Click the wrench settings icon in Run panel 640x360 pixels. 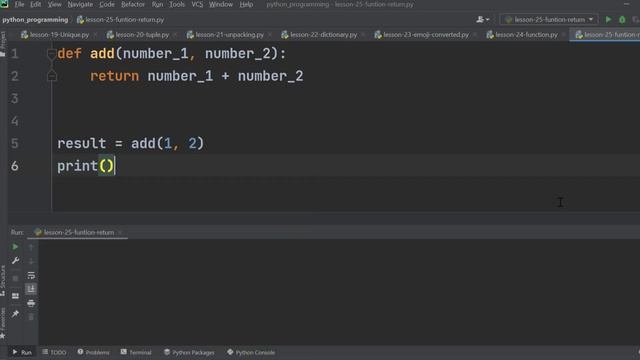[x=15, y=261]
